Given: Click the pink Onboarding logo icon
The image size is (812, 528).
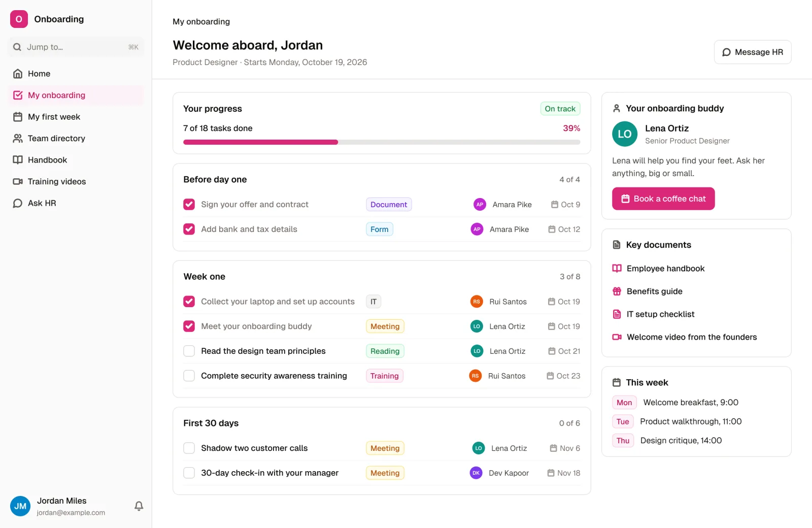Looking at the screenshot, I should point(19,19).
